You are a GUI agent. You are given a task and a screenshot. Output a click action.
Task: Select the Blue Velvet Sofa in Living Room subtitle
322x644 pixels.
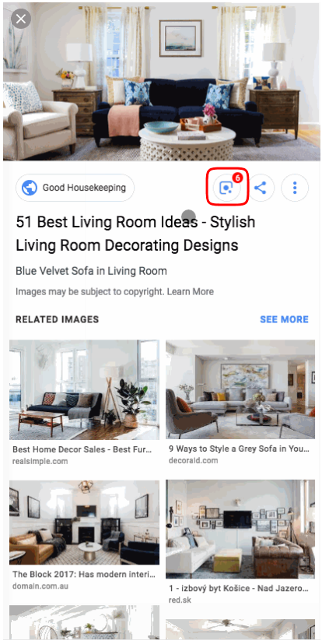91,271
